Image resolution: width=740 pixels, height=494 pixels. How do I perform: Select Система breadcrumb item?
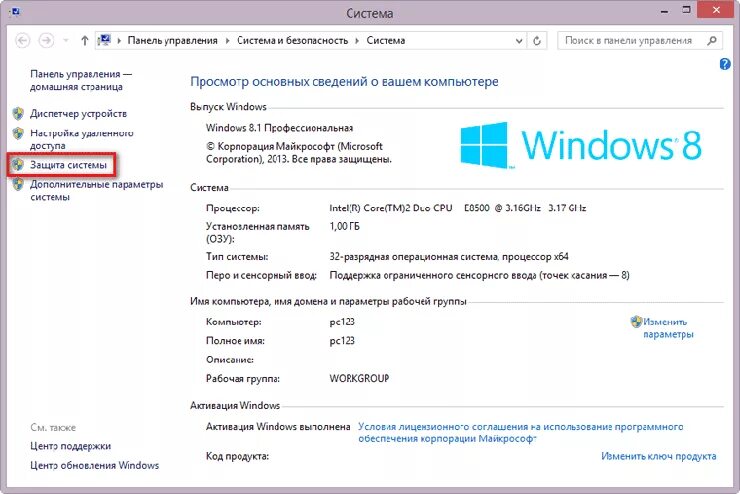pyautogui.click(x=386, y=41)
